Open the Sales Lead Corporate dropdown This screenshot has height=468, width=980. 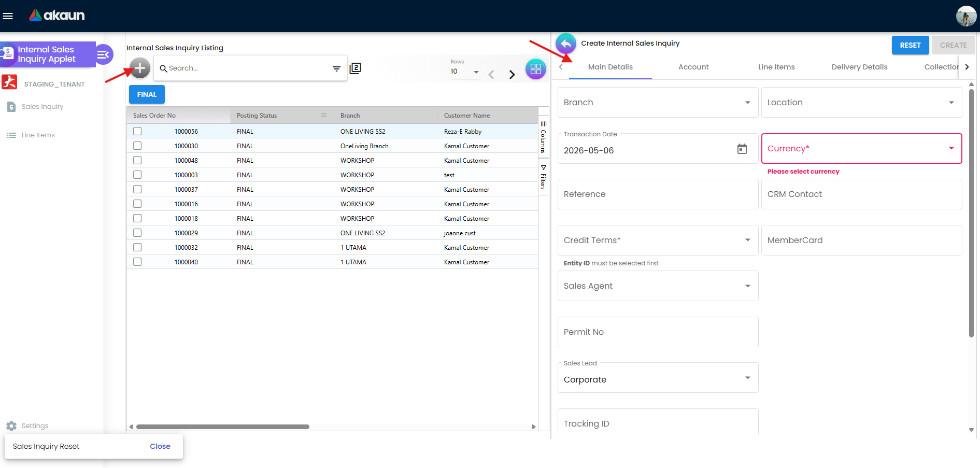click(658, 378)
